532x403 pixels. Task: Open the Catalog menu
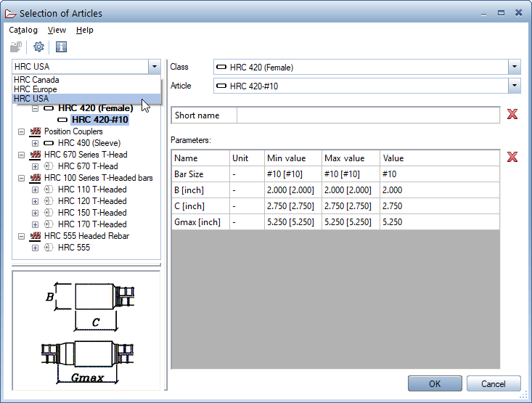[x=22, y=30]
